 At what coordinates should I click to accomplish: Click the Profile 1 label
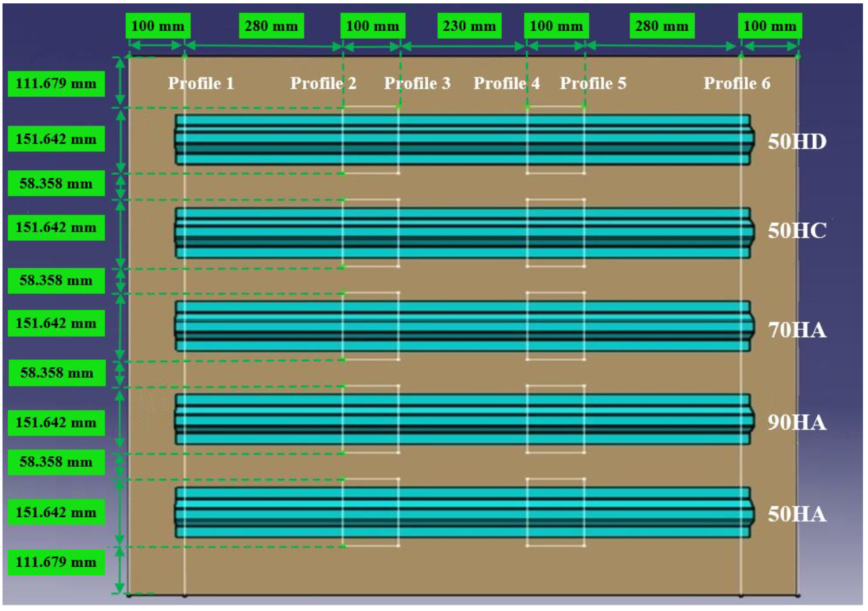click(201, 84)
